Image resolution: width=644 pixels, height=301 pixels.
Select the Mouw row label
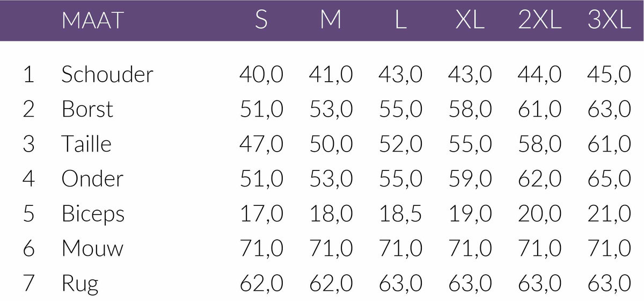92,248
